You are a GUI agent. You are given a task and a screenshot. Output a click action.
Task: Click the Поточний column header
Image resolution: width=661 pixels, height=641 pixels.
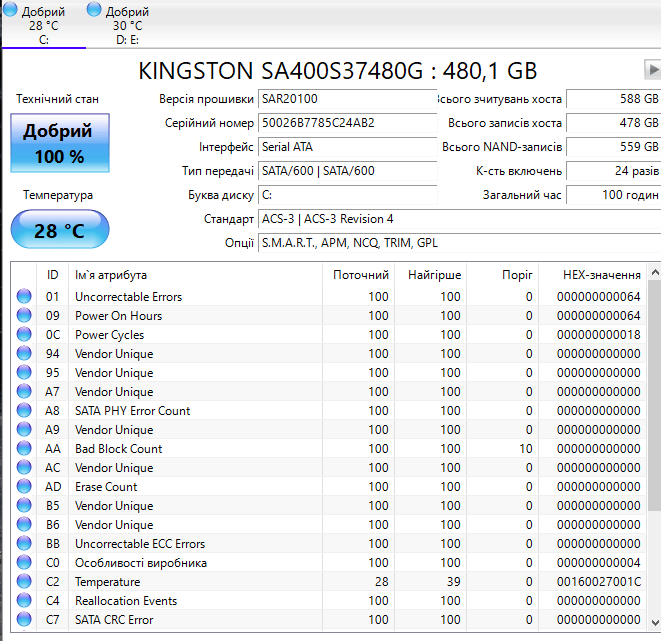coord(359,275)
